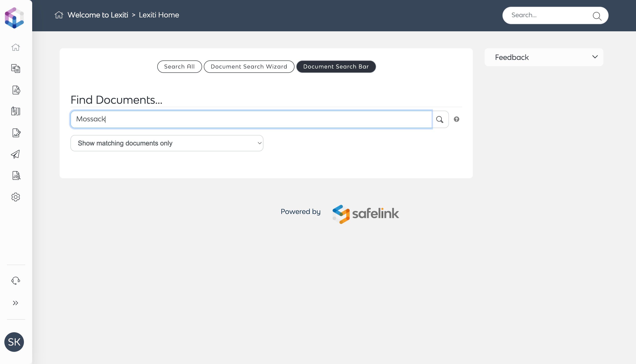Screen dimensions: 636x364
Task: Open the SK user avatar menu
Action: pos(14,342)
